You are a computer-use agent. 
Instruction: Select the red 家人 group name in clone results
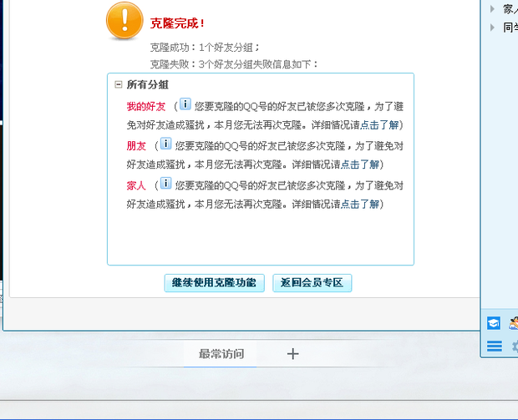(x=136, y=185)
